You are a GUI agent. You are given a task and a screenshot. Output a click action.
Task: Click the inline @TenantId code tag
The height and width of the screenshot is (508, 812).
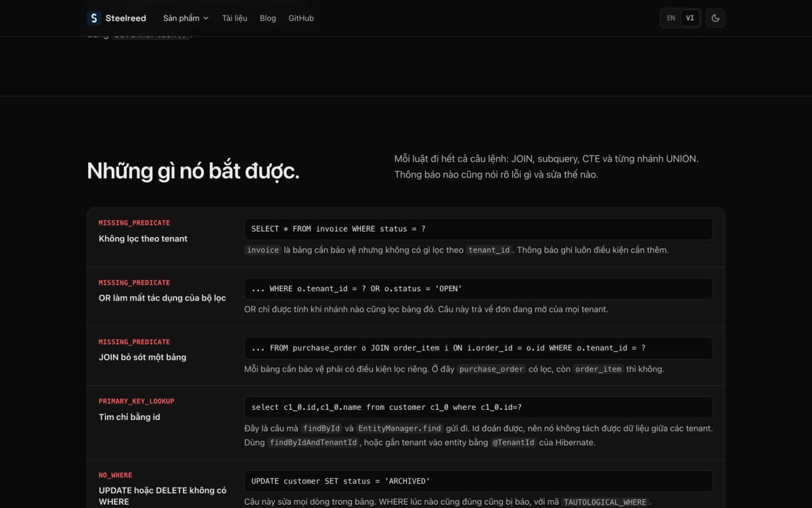coord(514,442)
